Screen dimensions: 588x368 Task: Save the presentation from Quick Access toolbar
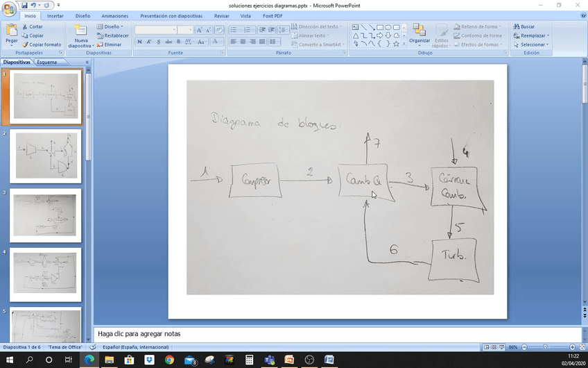pos(24,5)
